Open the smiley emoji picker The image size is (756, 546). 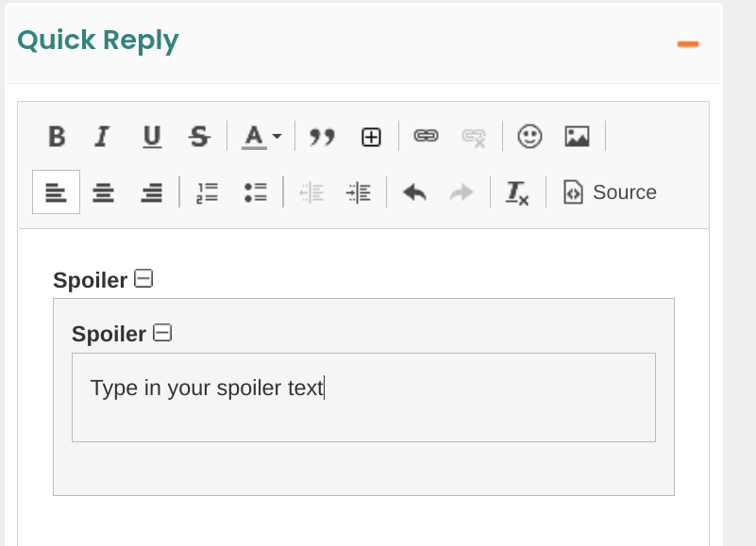[530, 137]
